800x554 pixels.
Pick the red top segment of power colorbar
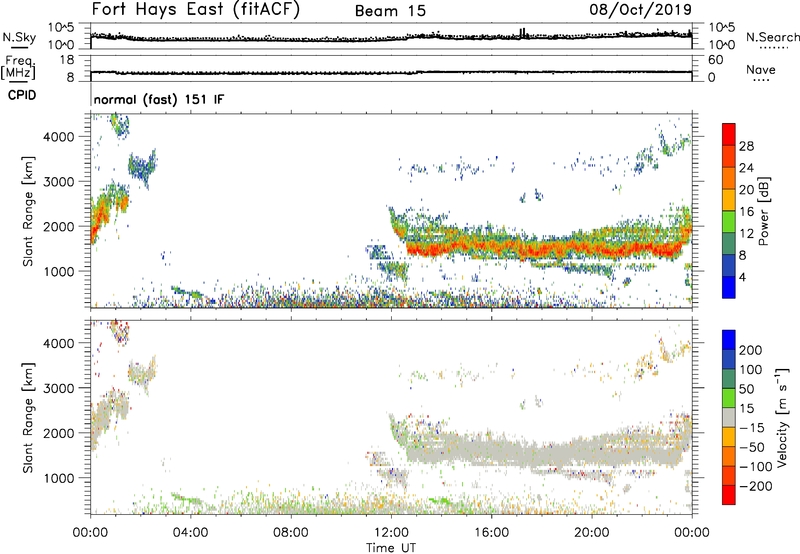729,135
